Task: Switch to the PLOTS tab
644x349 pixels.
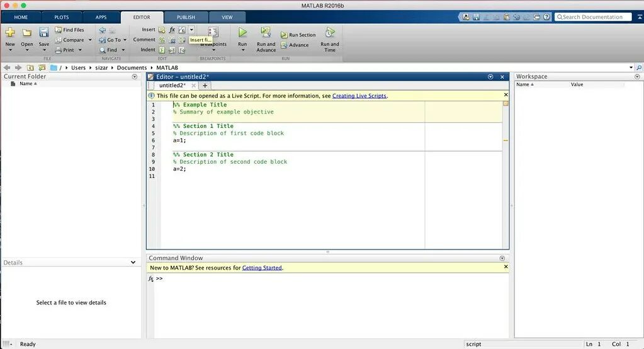Action: point(62,17)
